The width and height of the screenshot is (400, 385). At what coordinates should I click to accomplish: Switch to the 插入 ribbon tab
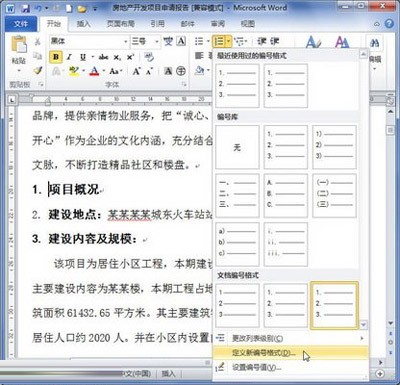pos(84,23)
